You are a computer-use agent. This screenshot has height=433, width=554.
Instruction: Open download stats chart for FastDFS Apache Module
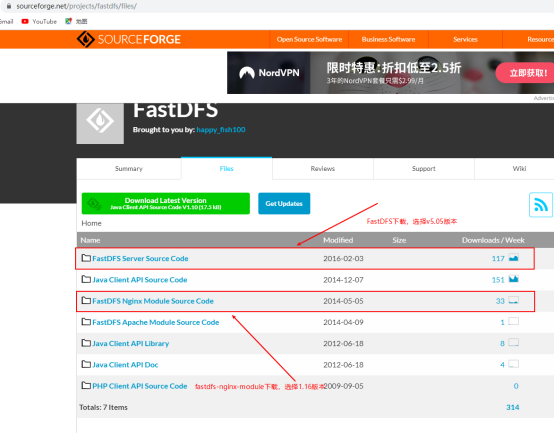[513, 321]
